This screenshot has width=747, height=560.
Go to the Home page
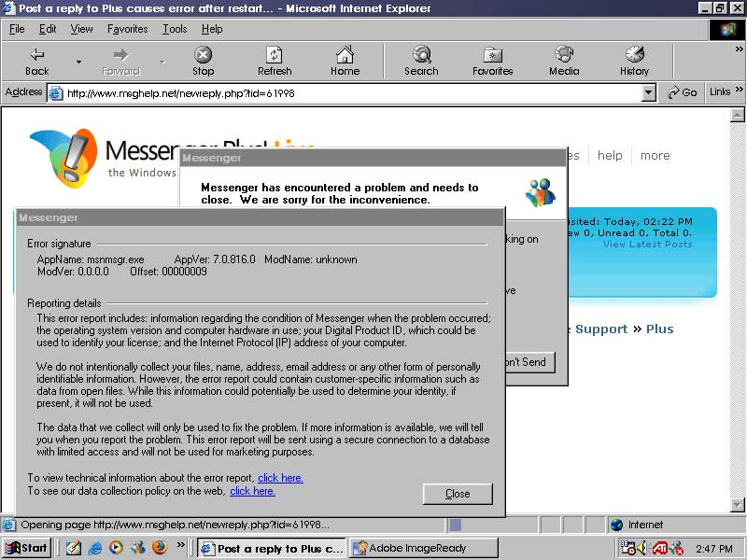(345, 61)
